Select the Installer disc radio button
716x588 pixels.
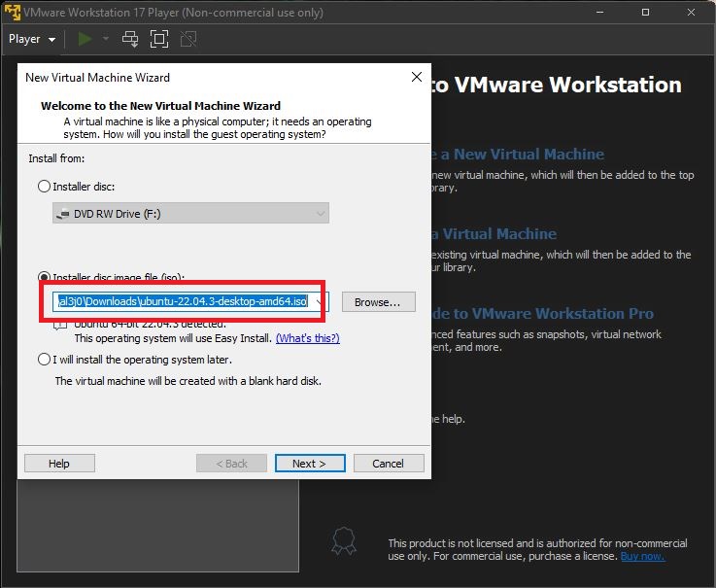(44, 187)
